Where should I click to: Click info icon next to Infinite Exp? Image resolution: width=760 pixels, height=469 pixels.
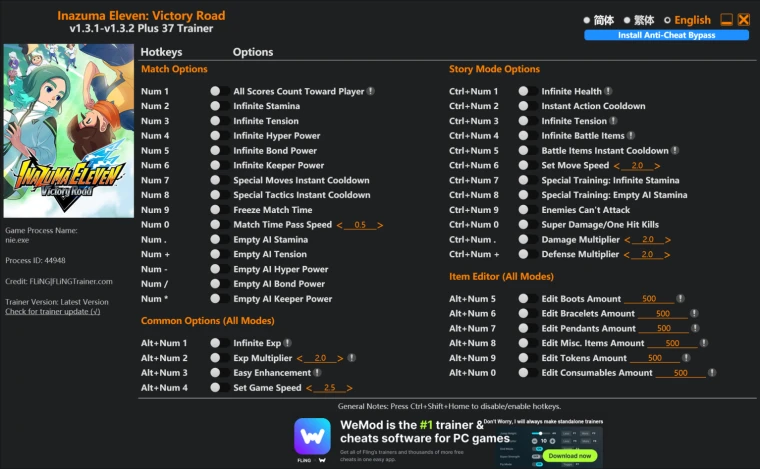click(x=289, y=343)
